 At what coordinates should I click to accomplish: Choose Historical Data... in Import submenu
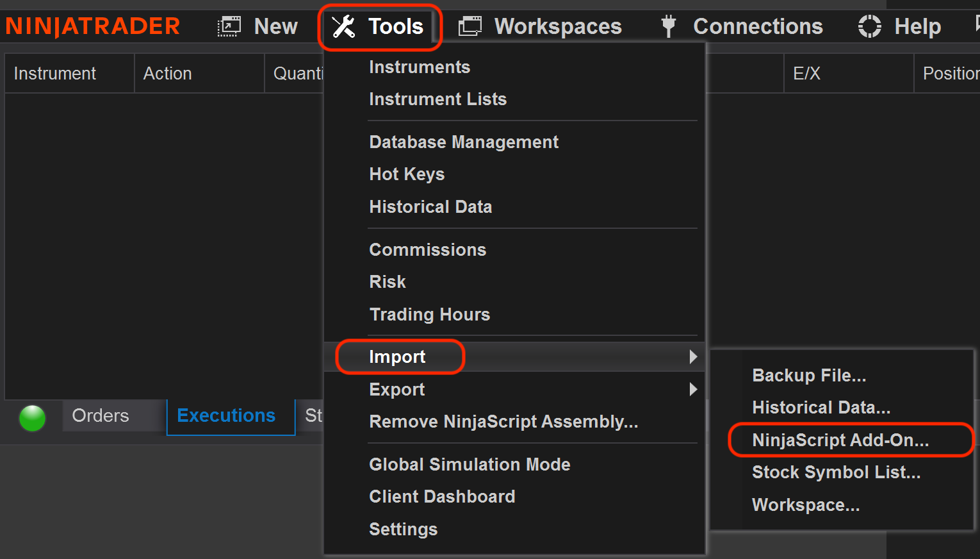(x=821, y=407)
